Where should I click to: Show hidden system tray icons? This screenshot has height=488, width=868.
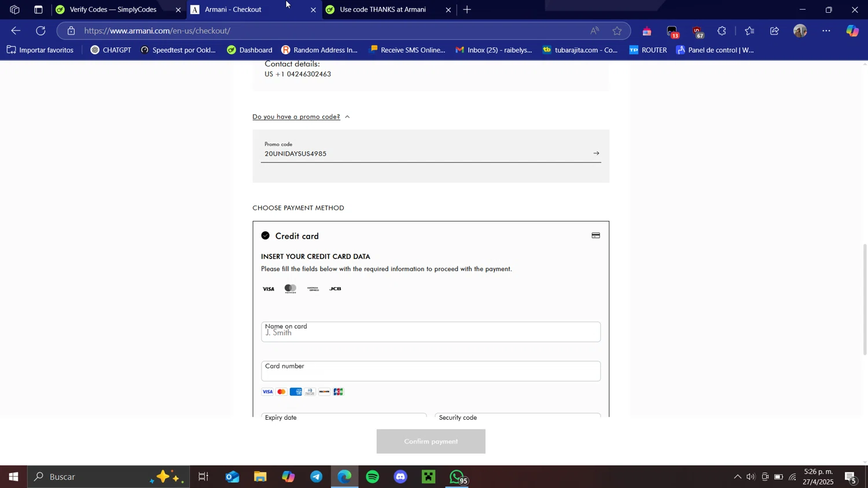pyautogui.click(x=737, y=477)
